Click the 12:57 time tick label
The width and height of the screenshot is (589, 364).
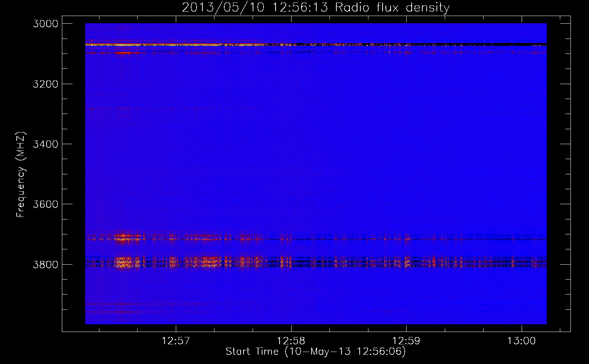(x=176, y=341)
